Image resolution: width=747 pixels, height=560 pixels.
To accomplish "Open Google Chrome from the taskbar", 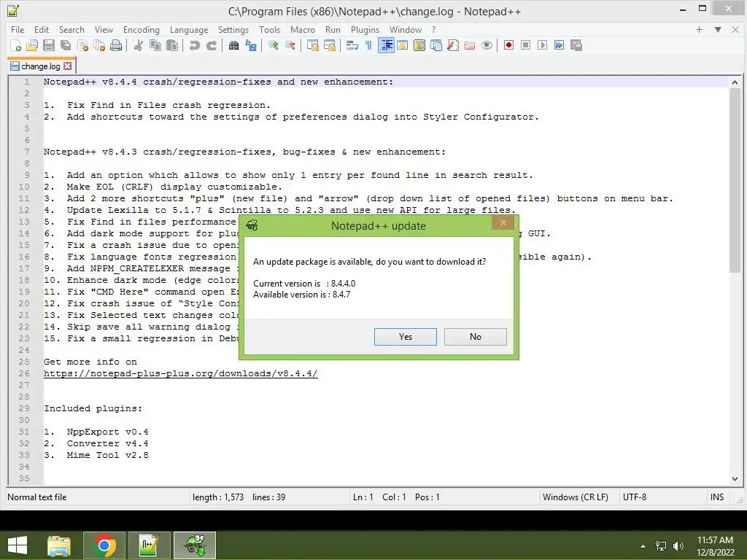I will coord(104,545).
